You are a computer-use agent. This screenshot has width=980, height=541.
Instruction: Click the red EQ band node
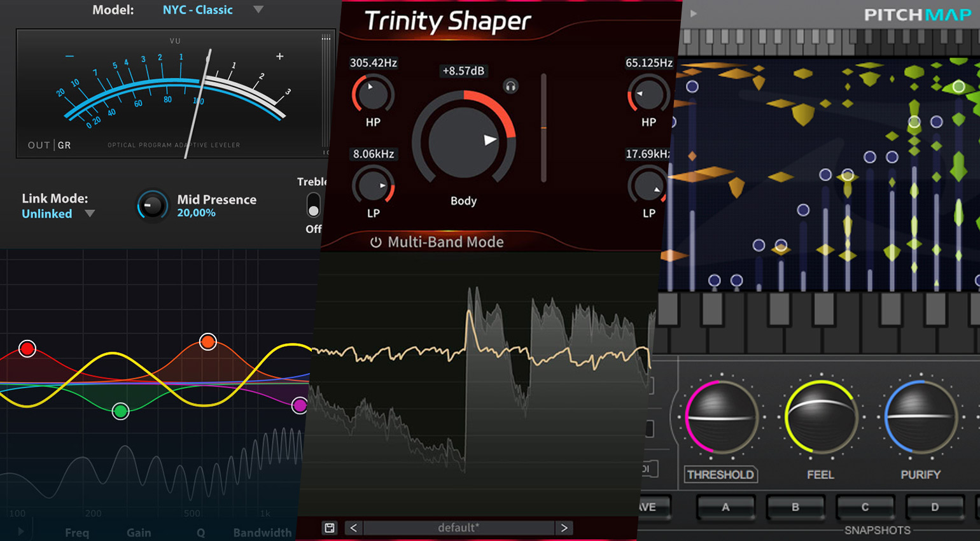[x=27, y=348]
